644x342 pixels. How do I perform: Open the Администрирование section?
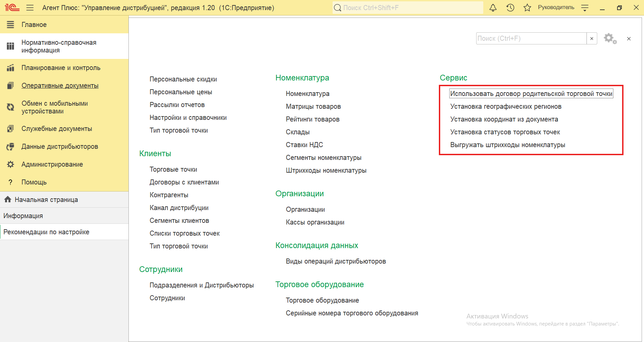(x=52, y=164)
